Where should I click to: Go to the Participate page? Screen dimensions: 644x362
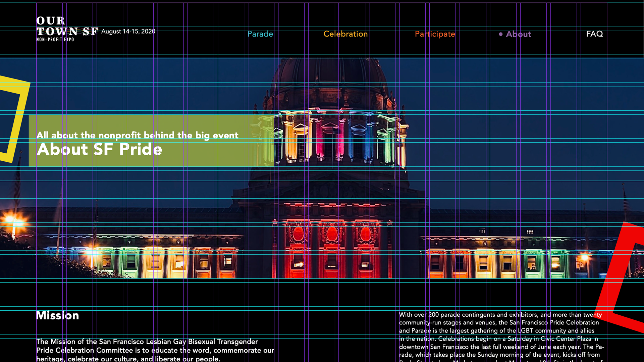(435, 34)
